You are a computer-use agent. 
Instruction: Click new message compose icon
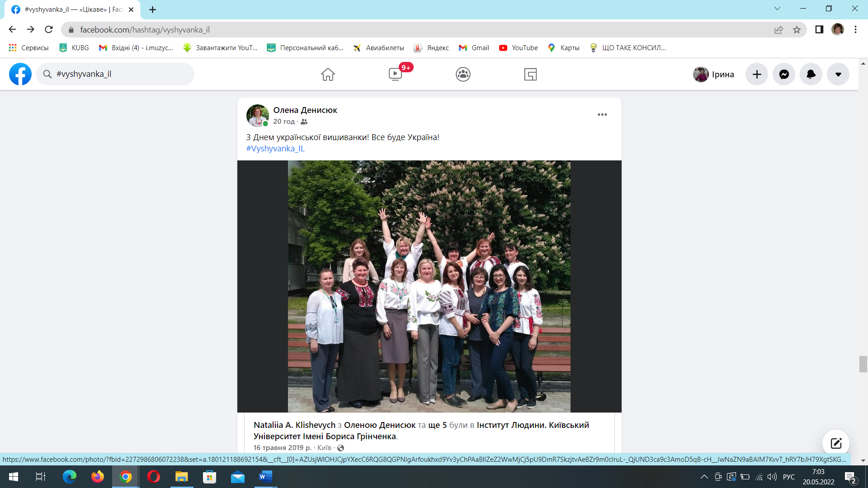coord(835,443)
